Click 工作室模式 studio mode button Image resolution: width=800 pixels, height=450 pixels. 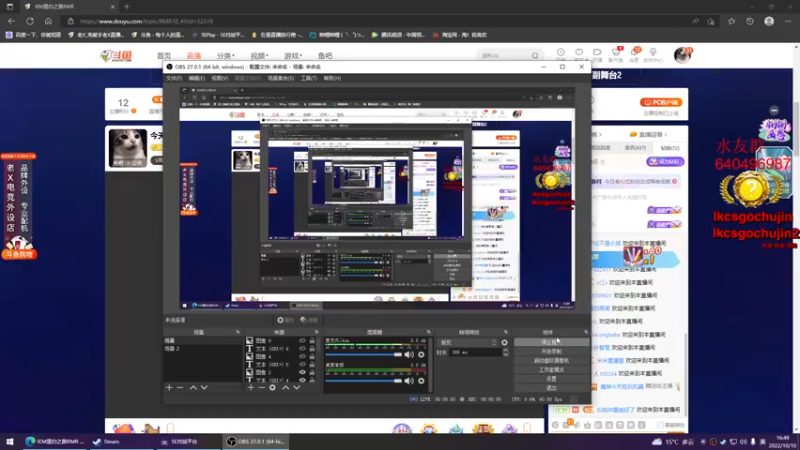(551, 370)
